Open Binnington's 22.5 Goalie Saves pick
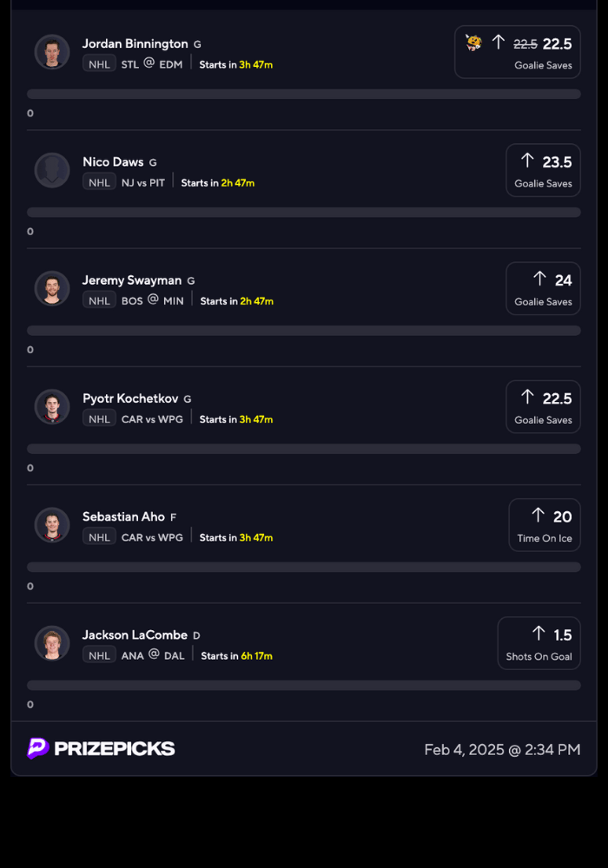This screenshot has width=608, height=868. (518, 52)
